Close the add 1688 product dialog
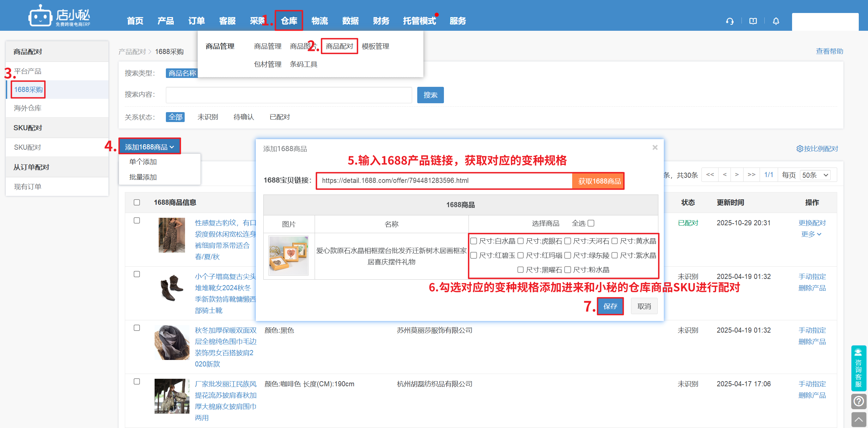 click(x=655, y=147)
